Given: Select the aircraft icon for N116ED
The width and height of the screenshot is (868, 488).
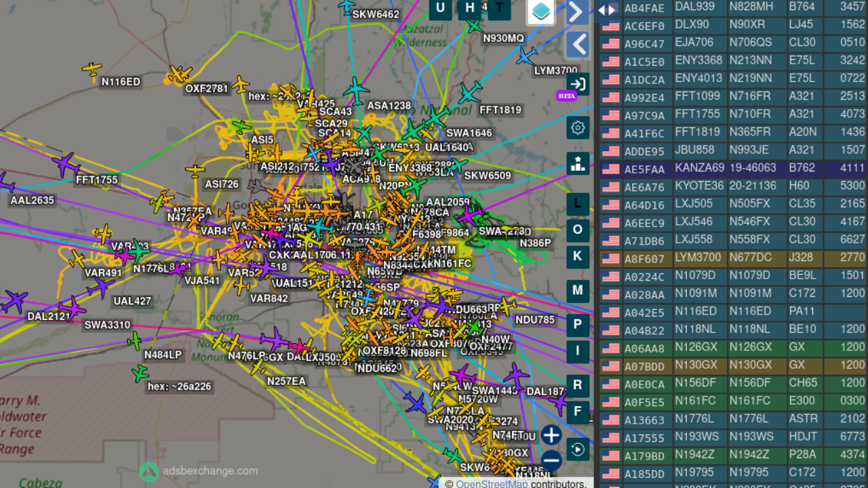Looking at the screenshot, I should pyautogui.click(x=92, y=68).
